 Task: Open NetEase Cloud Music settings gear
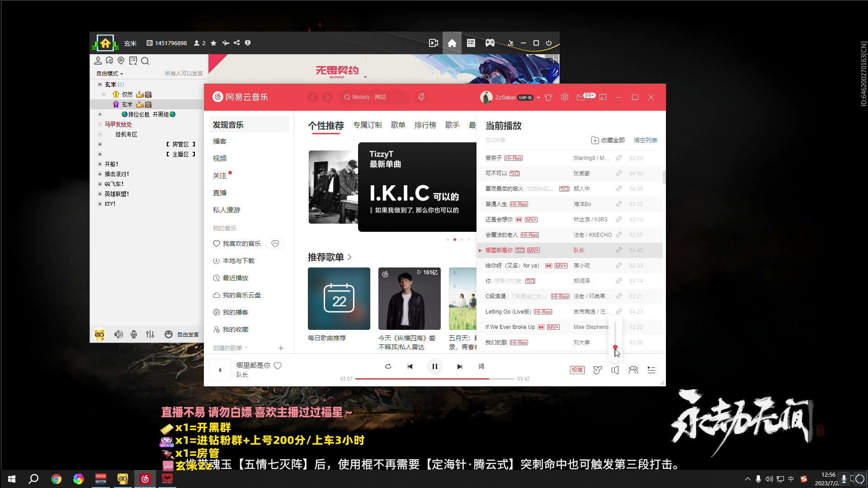pos(565,97)
